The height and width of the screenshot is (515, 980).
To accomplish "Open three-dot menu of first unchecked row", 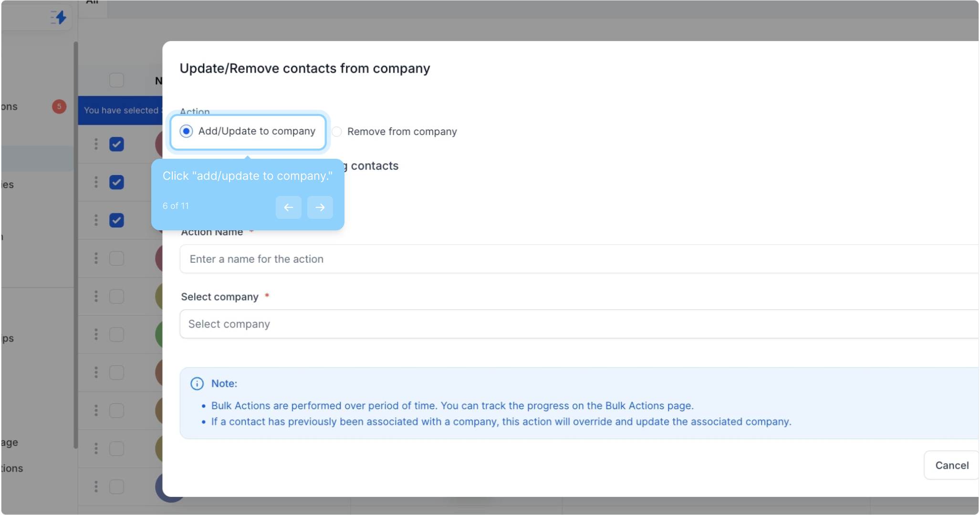I will (x=96, y=258).
